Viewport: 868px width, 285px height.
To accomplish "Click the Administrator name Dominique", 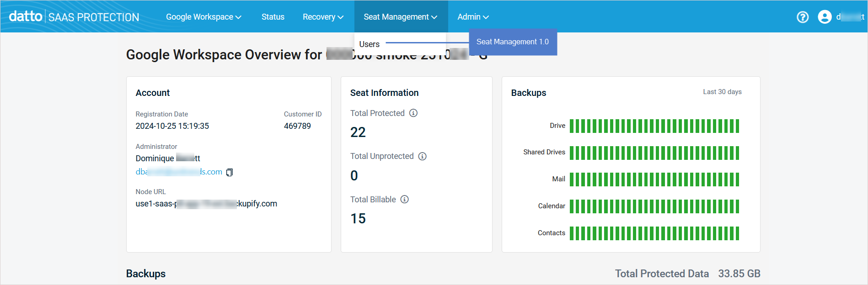I will (x=168, y=158).
